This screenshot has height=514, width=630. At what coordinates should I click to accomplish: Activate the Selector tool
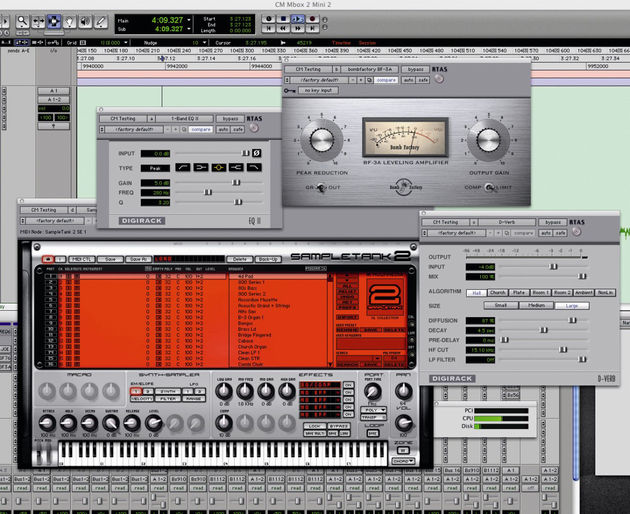53,21
